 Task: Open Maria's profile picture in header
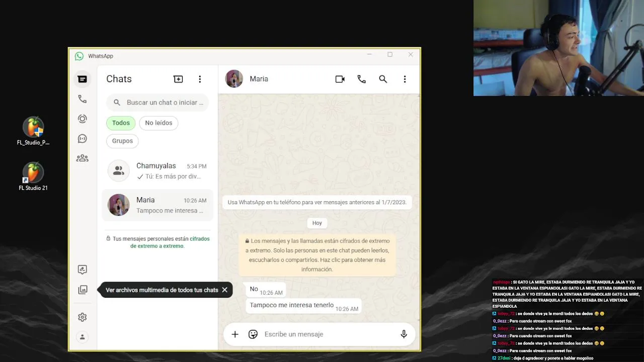click(234, 79)
